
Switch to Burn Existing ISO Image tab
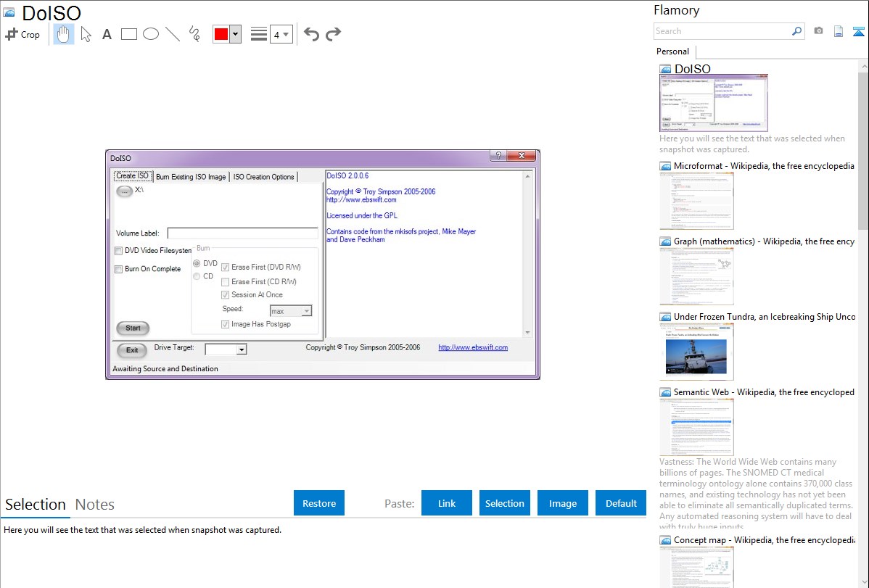191,177
